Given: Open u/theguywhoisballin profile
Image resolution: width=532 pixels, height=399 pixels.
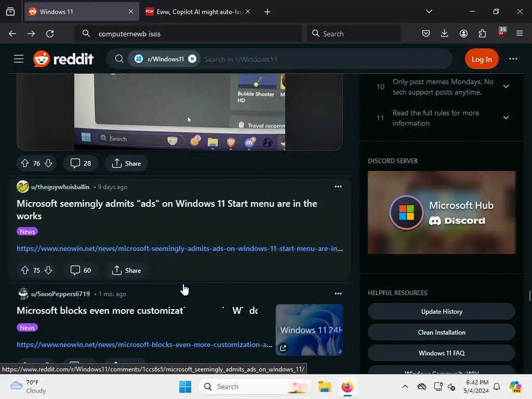Looking at the screenshot, I should (x=60, y=187).
